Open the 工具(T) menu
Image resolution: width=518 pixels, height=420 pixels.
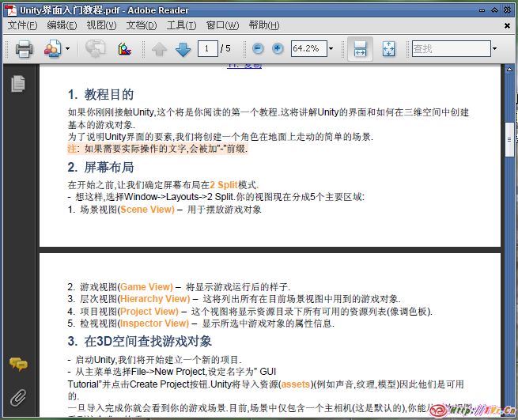[182, 25]
